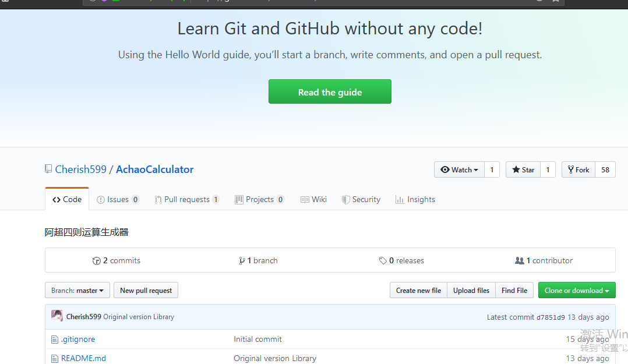Open the .gitignore file
The image size is (628, 364).
click(78, 339)
